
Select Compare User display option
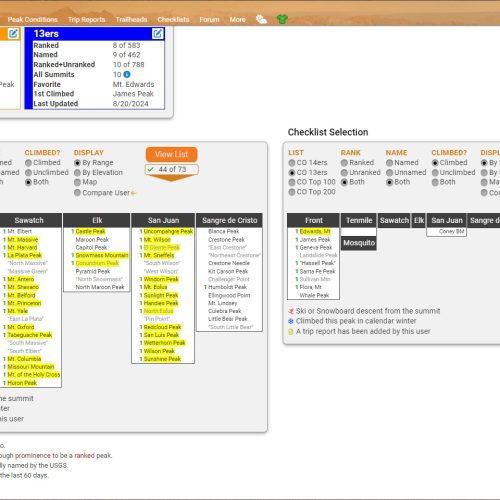coord(77,193)
